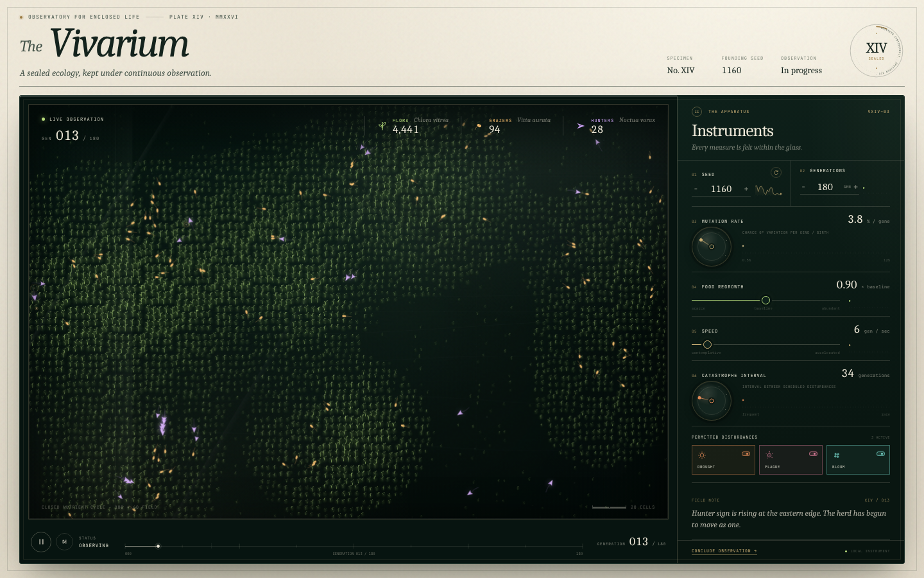Toggle the Plague disturbance switch
This screenshot has width=924, height=578.
(813, 453)
